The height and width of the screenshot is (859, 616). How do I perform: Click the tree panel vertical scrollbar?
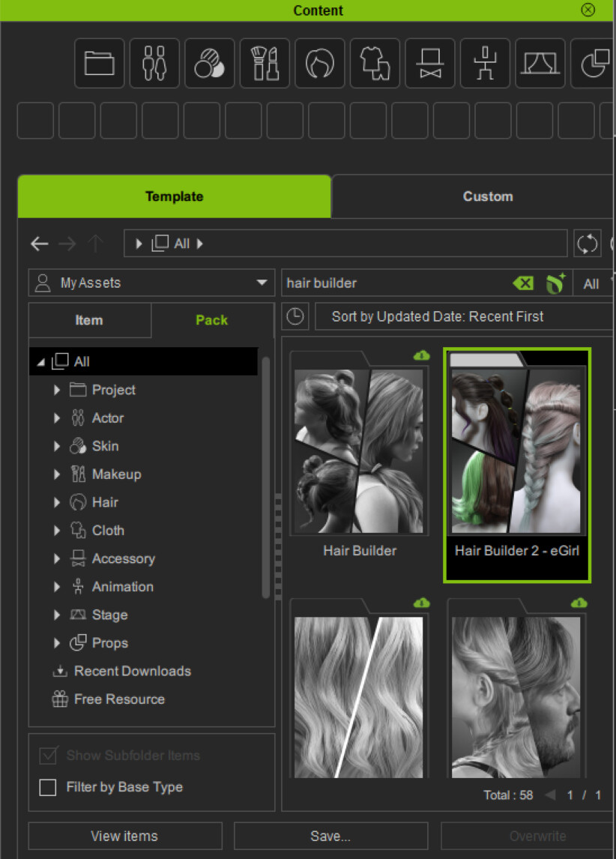click(266, 477)
